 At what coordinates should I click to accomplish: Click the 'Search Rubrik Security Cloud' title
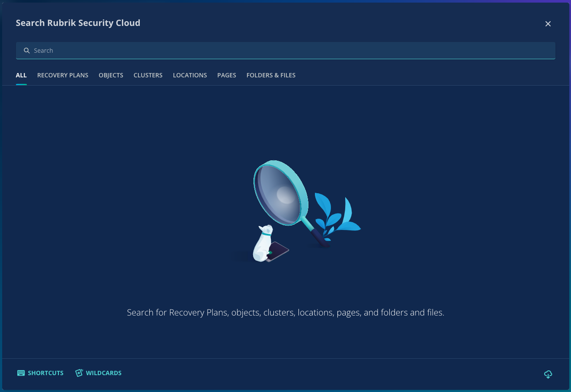coord(78,23)
